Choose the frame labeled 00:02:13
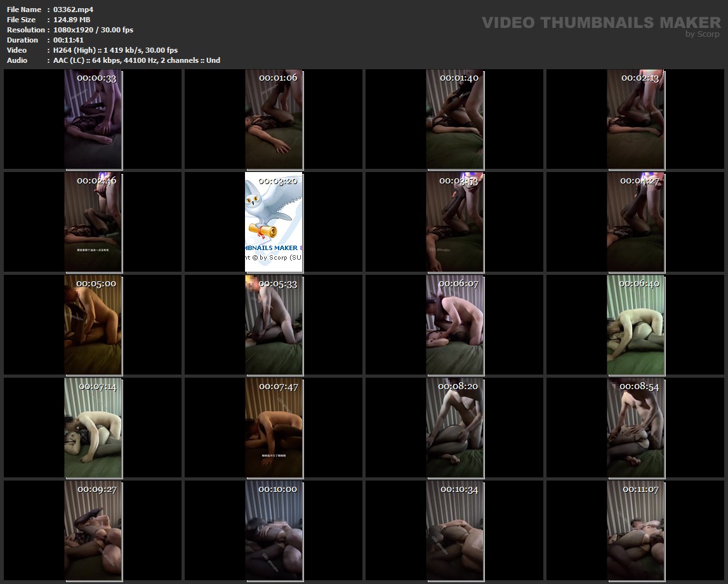This screenshot has width=728, height=584. coord(636,119)
